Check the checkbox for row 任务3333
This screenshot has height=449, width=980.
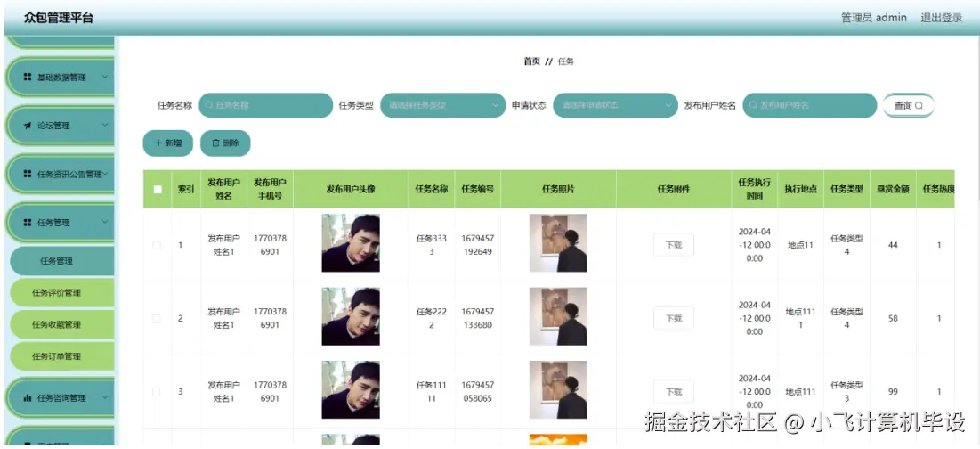[x=157, y=245]
